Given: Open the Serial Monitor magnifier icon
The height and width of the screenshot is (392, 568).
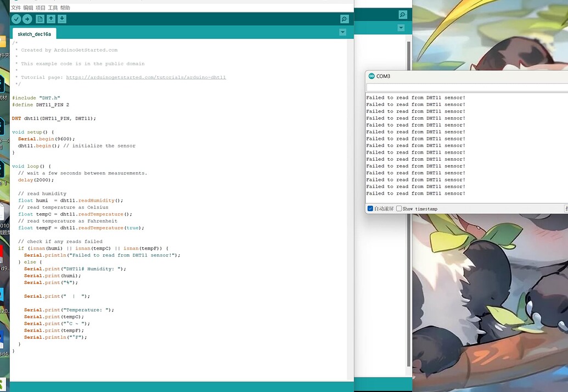Looking at the screenshot, I should pyautogui.click(x=345, y=19).
